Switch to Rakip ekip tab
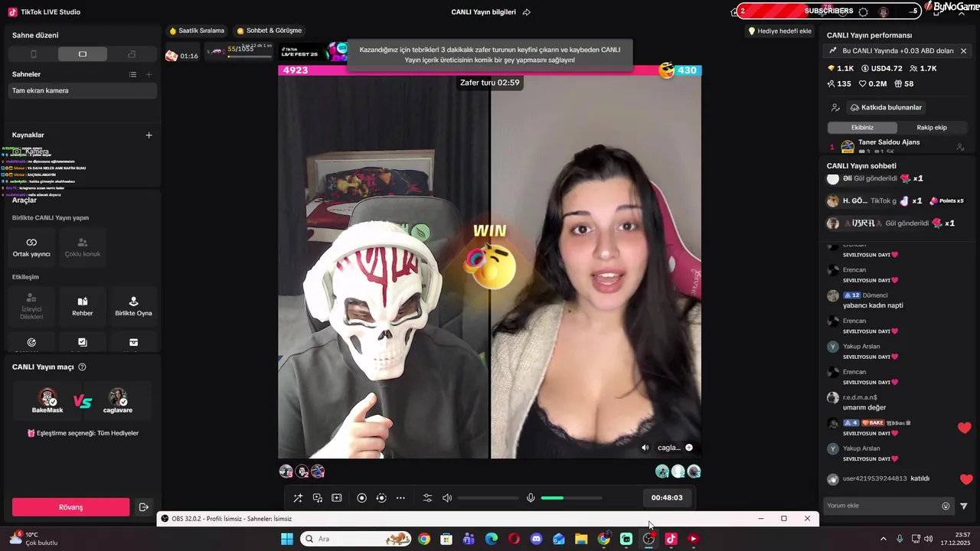 (x=932, y=128)
